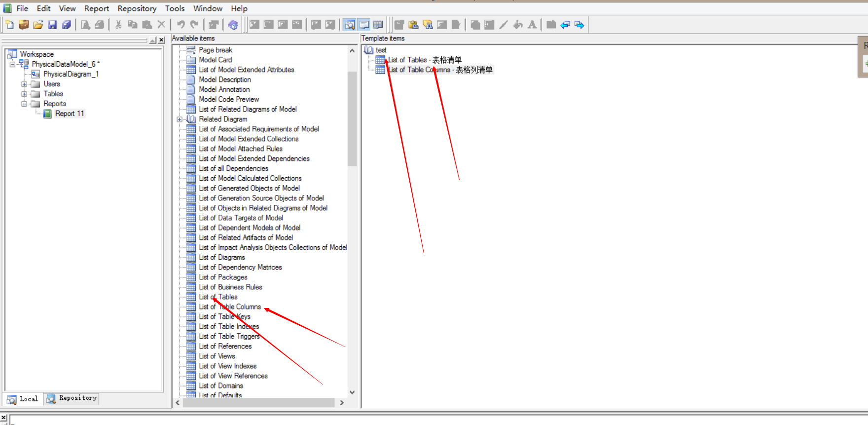
Task: Open the Tools menu
Action: 175,8
